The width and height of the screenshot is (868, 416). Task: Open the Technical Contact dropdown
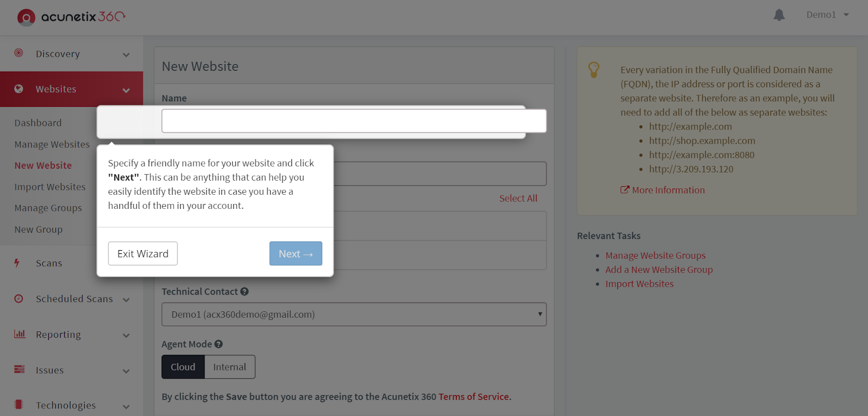pos(354,315)
